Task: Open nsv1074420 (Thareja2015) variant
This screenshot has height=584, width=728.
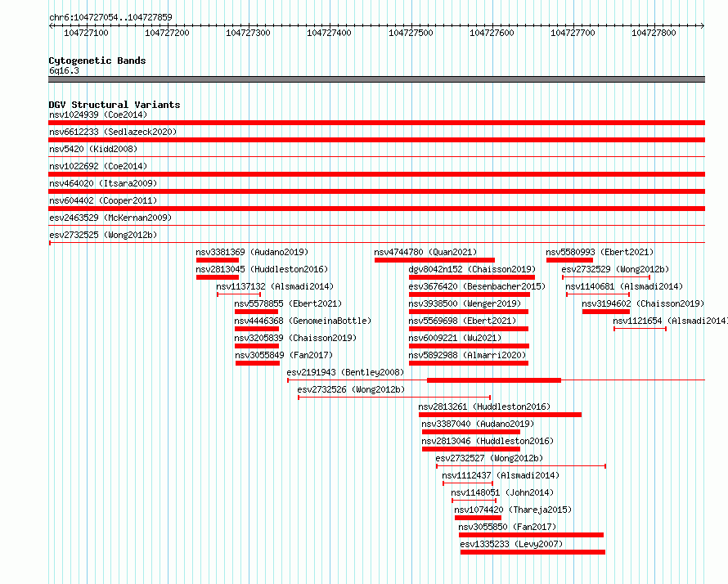Action: 513,510
